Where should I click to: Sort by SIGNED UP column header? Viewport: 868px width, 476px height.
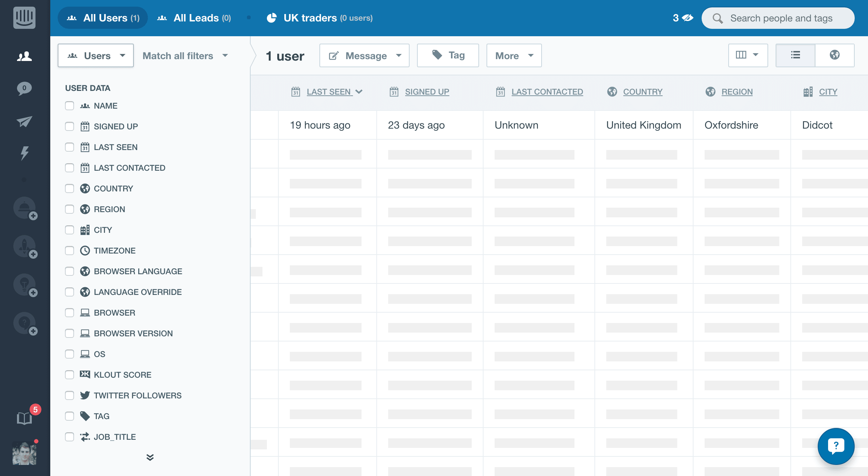pos(427,92)
